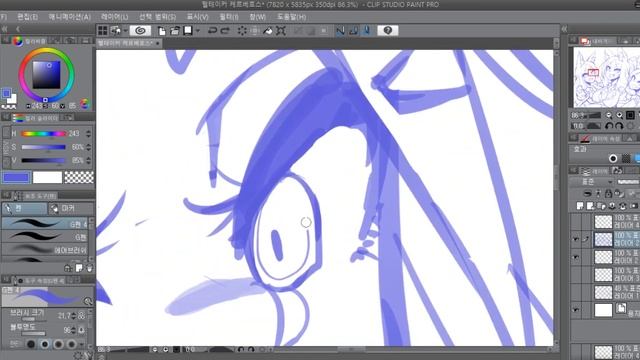Open the Edit (E) menu
Viewport: 640px width, 360px height.
27,17
